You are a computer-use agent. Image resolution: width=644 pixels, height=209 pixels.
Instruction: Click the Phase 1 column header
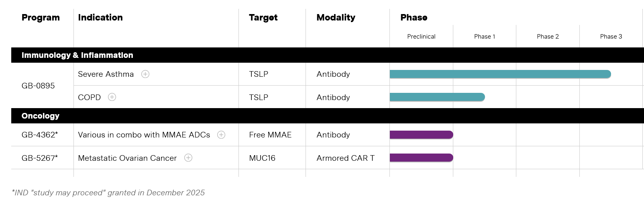[x=485, y=37]
